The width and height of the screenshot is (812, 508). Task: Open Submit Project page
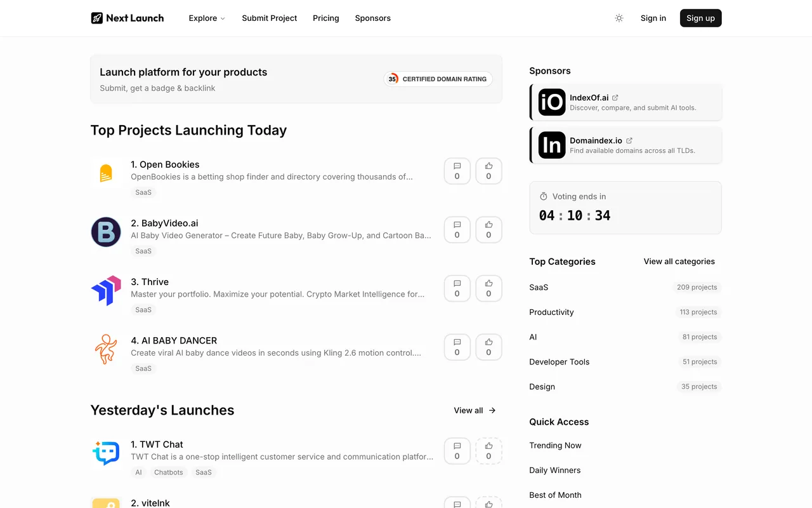click(269, 18)
